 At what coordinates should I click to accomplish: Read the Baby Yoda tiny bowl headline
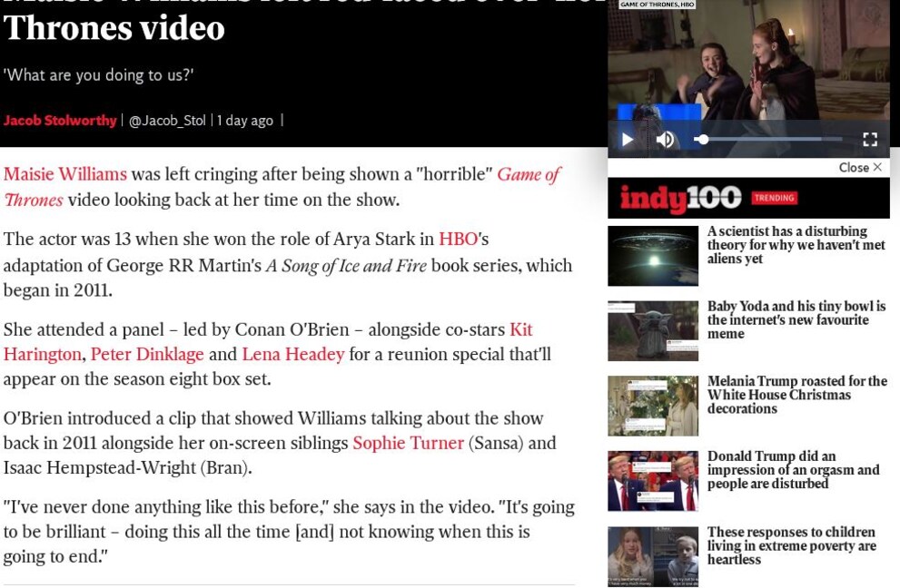796,320
